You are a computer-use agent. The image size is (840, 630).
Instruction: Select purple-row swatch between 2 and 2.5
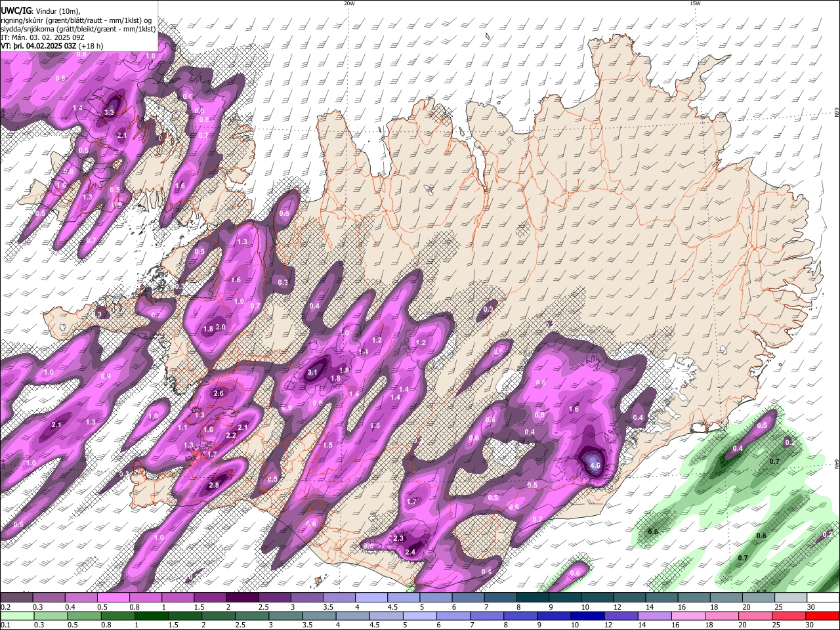(242, 598)
